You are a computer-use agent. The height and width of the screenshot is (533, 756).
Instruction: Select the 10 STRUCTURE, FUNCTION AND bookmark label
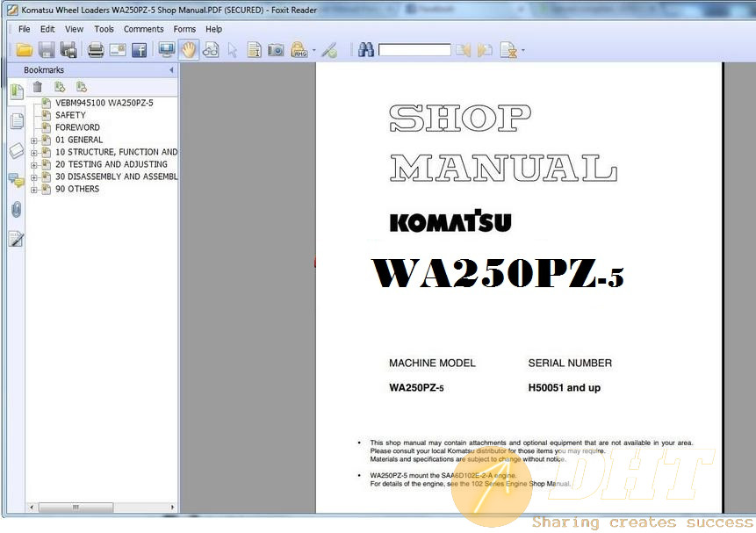[116, 152]
